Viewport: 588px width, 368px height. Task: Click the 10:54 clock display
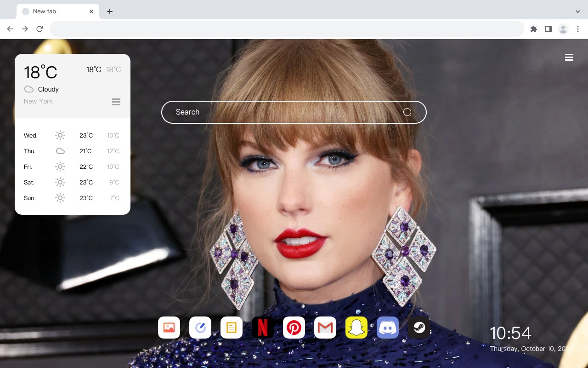tap(510, 333)
